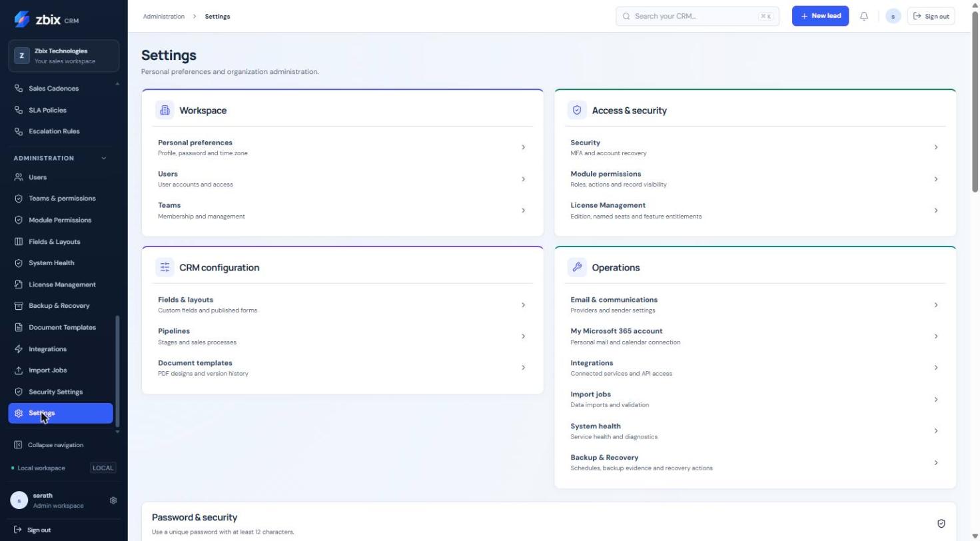
Task: Open Import Jobs in sidebar
Action: 61,370
